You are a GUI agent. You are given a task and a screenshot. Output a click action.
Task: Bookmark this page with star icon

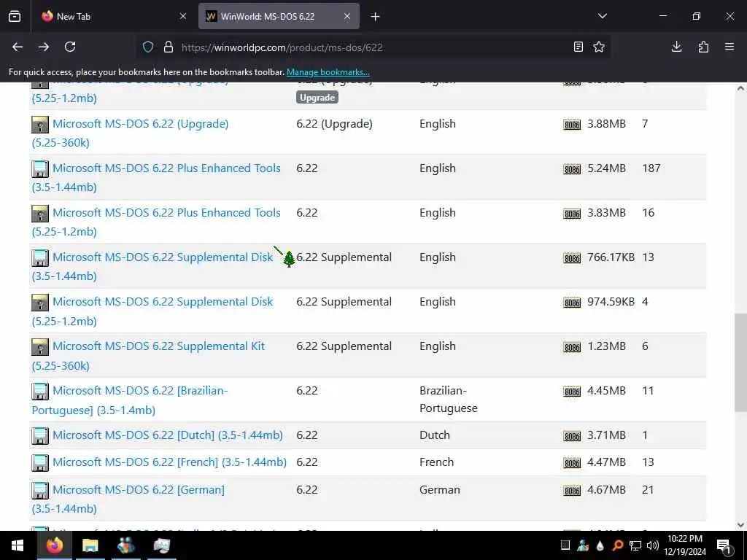coord(599,47)
